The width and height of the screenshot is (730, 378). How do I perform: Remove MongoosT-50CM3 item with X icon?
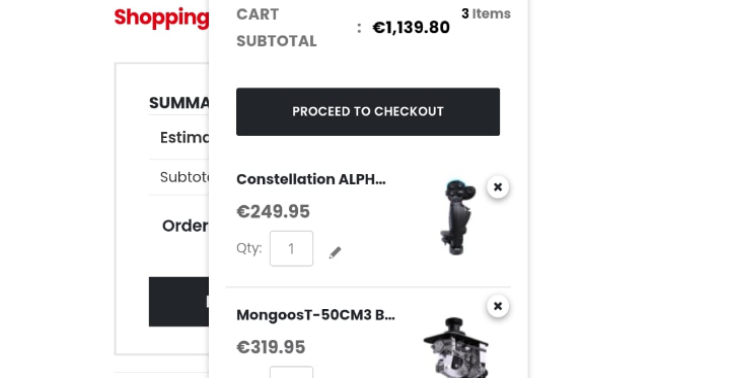pos(498,306)
